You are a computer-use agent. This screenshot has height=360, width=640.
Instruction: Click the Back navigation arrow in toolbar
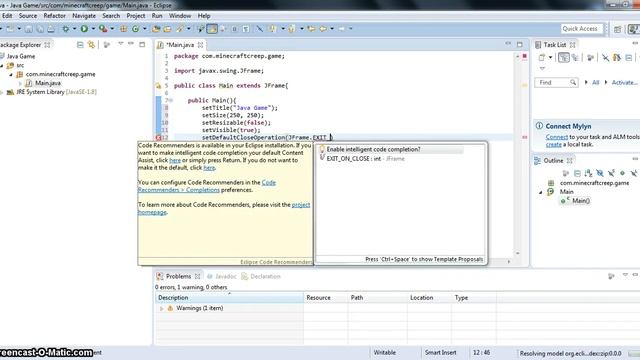pyautogui.click(x=323, y=29)
